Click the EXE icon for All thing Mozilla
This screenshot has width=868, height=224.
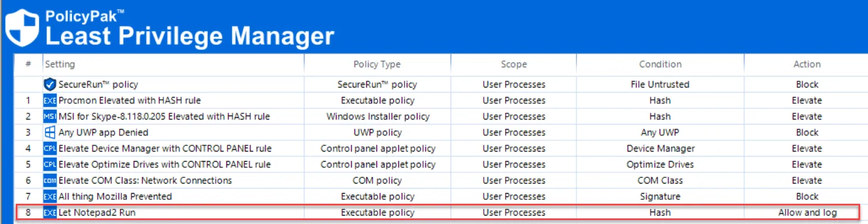(50, 196)
